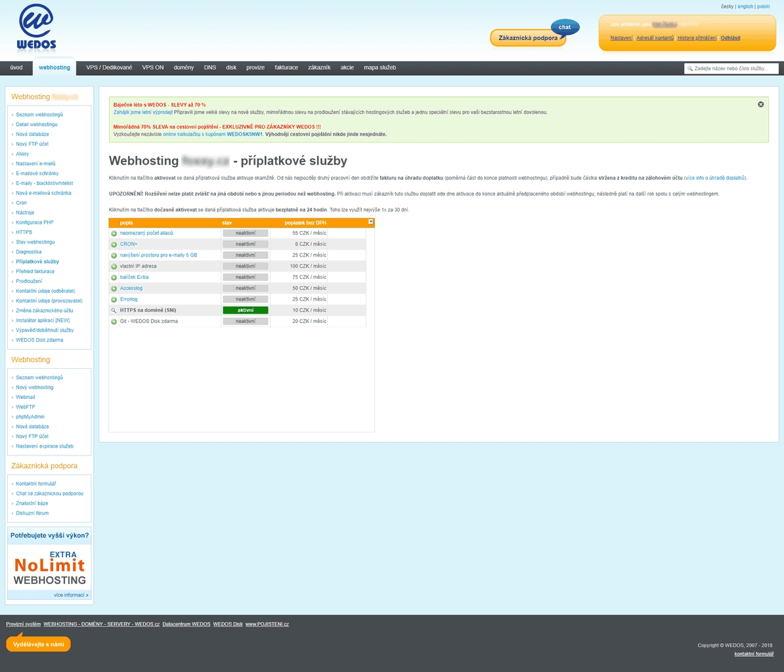Image resolution: width=784 pixels, height=672 pixels.
Task: Open the fakturace menu
Action: point(286,68)
